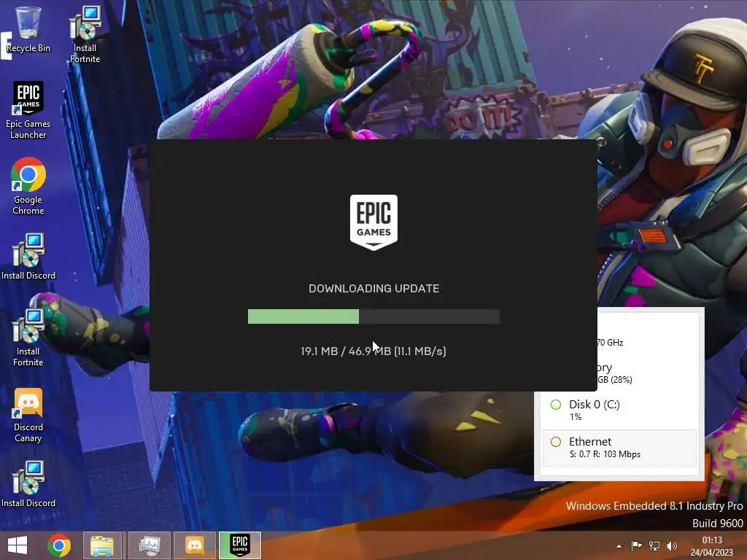This screenshot has width=747, height=560.
Task: Click the 19.1 MB / 46.9 MB download status
Action: point(373,351)
